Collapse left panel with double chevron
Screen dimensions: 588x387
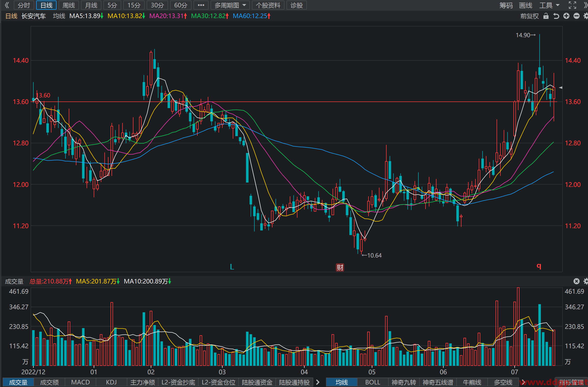(x=7, y=5)
